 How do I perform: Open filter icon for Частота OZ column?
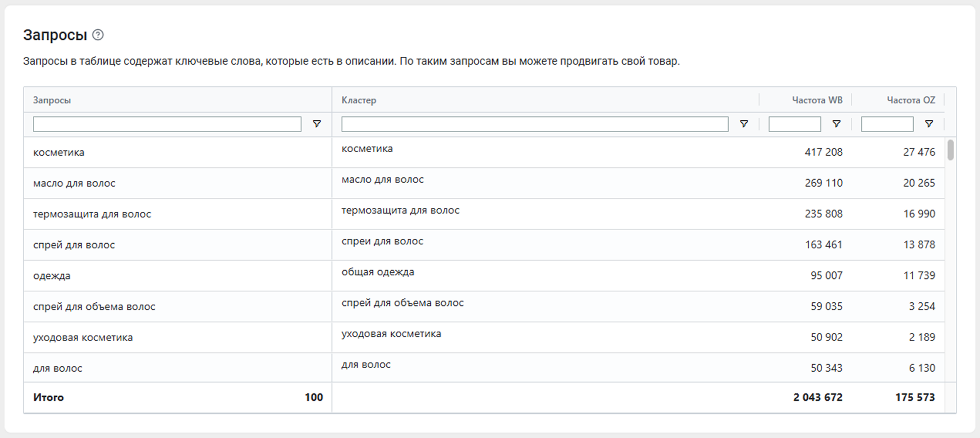pos(929,124)
